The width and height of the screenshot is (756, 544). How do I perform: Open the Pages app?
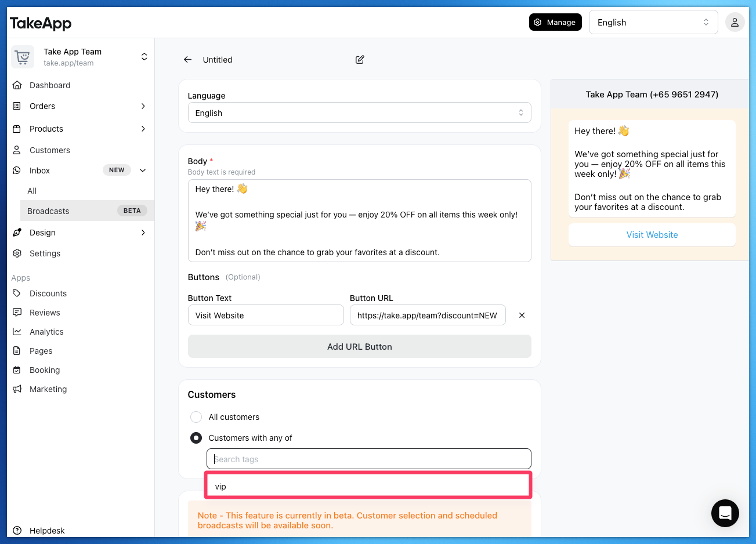pyautogui.click(x=41, y=351)
